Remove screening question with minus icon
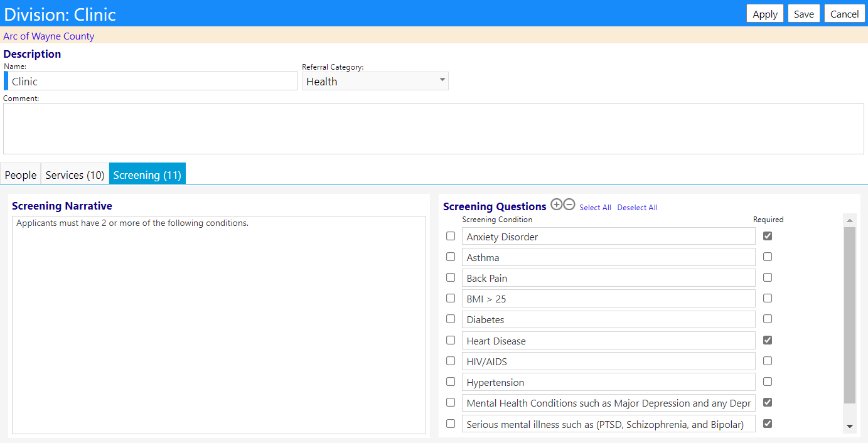Screen dimensions: 868x443 click(569, 205)
